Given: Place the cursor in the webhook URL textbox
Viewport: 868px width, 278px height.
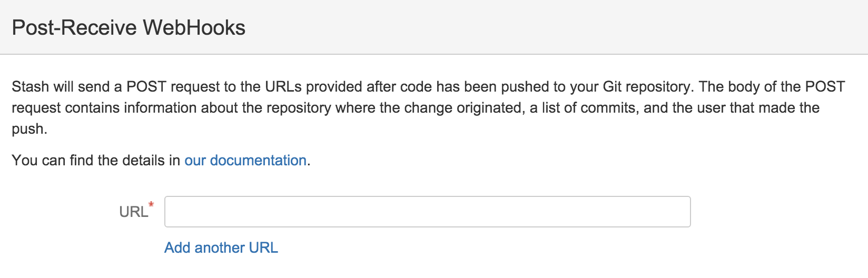Looking at the screenshot, I should pyautogui.click(x=428, y=212).
